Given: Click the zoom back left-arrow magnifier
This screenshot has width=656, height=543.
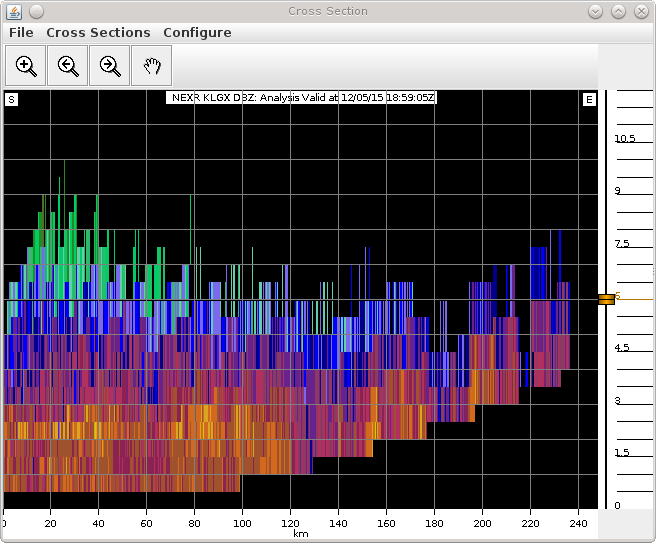Looking at the screenshot, I should (x=68, y=66).
